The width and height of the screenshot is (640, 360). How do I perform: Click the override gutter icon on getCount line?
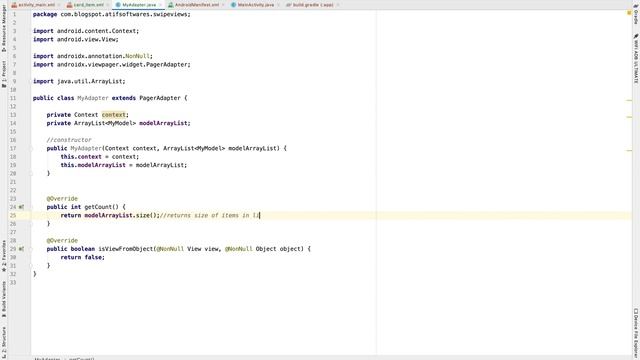21,207
